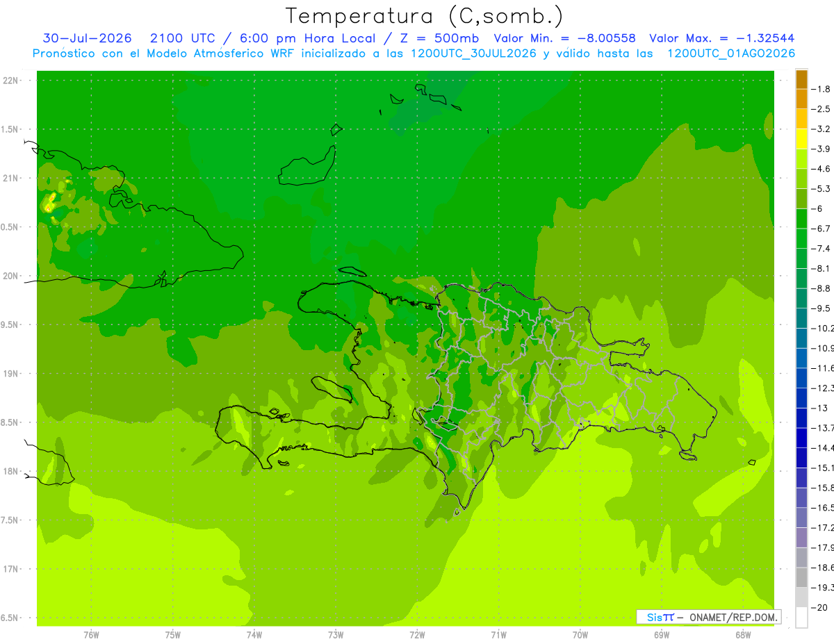Select the 'Z = 500mb' level label
Image resolution: width=834 pixels, height=644 pixels.
coord(441,38)
